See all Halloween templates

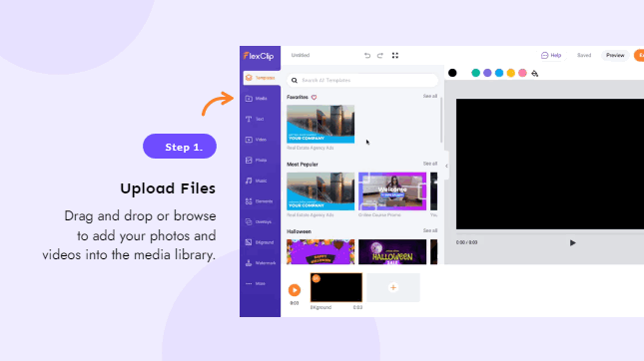click(430, 230)
